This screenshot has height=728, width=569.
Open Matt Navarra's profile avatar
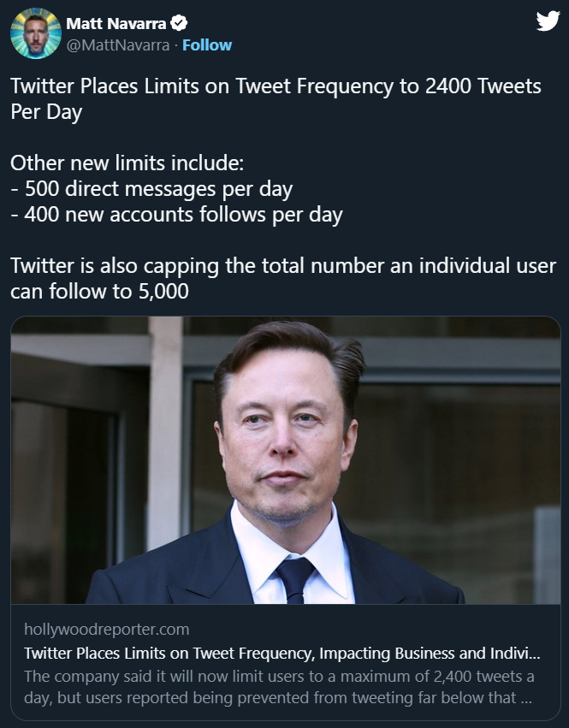click(35, 34)
